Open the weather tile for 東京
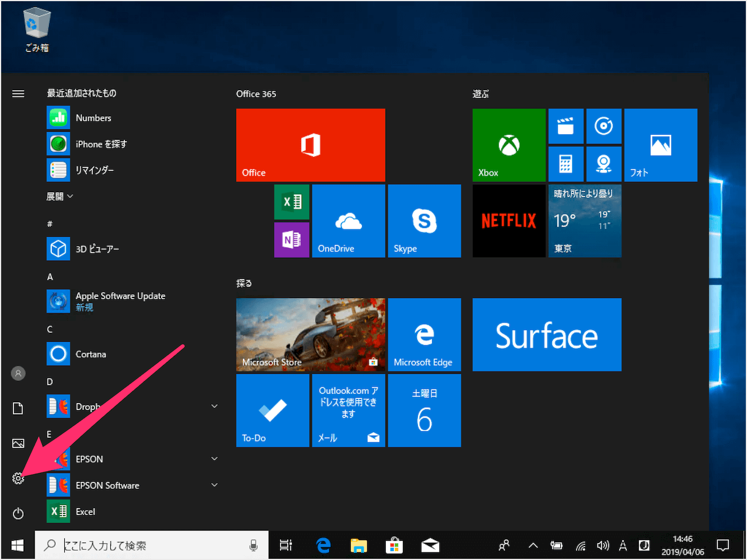 click(585, 221)
